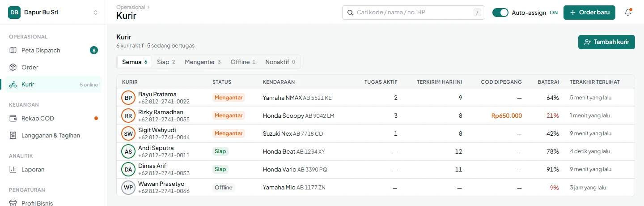Click the orange dot beside Rekap COD
Viewport: 644px width, 206px height.
96,118
